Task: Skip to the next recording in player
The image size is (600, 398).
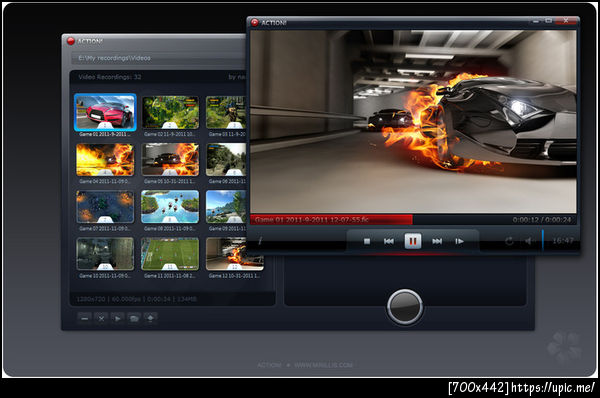Action: (437, 241)
